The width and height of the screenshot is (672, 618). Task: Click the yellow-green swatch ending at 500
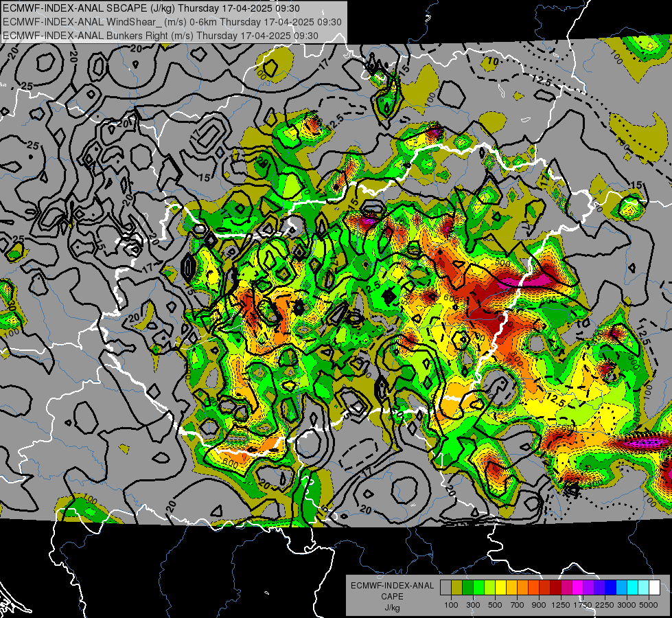point(490,587)
